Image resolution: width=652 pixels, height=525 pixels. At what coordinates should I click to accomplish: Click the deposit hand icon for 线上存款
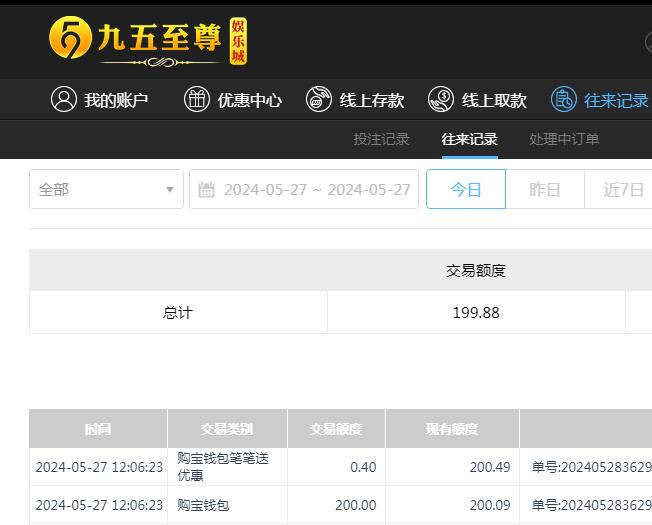point(319,99)
